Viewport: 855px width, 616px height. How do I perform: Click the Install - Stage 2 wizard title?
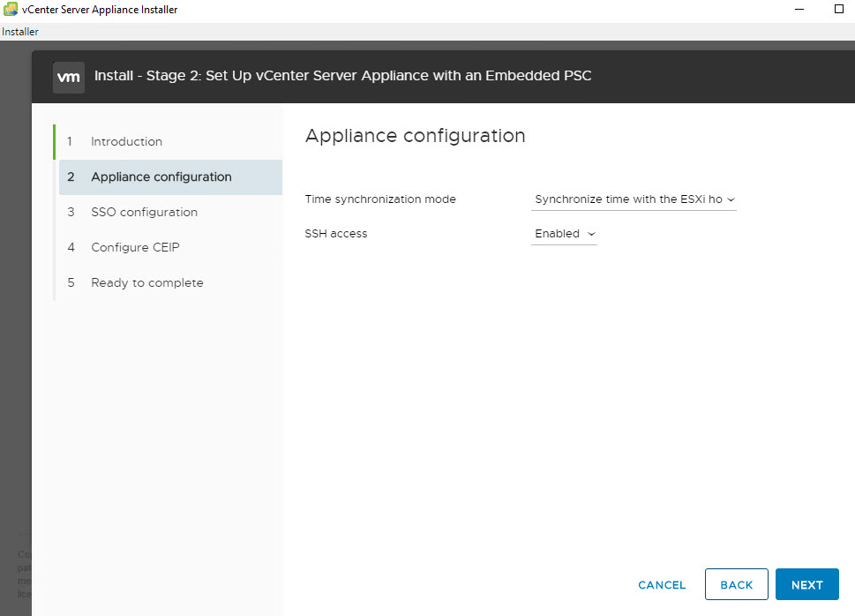tap(342, 76)
